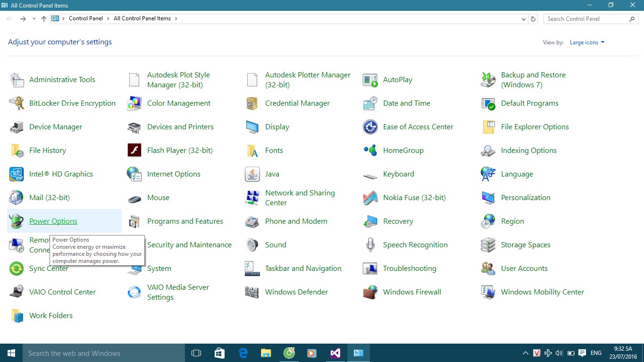The width and height of the screenshot is (644, 362).
Task: Click the Programs and Features icon
Action: point(134,221)
